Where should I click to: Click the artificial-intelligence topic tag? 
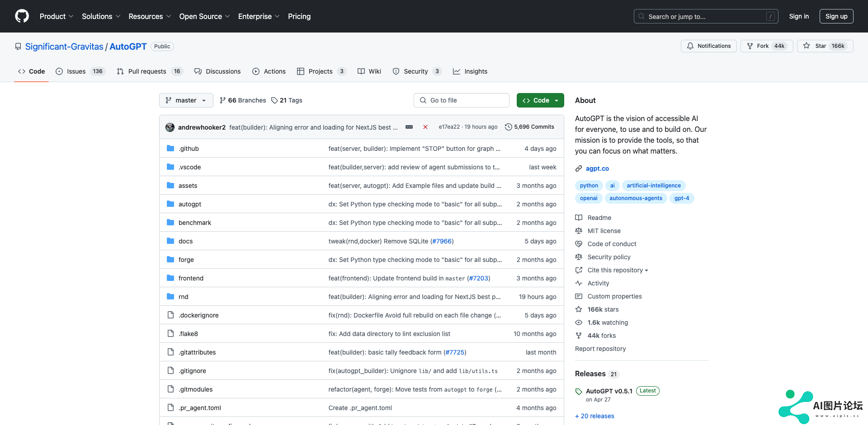[x=654, y=186]
